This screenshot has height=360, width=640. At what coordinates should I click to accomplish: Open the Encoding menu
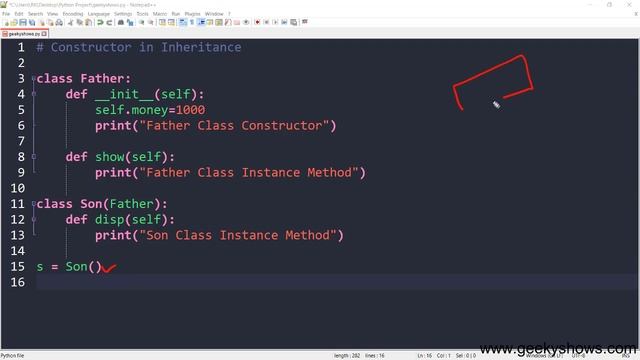(73, 14)
